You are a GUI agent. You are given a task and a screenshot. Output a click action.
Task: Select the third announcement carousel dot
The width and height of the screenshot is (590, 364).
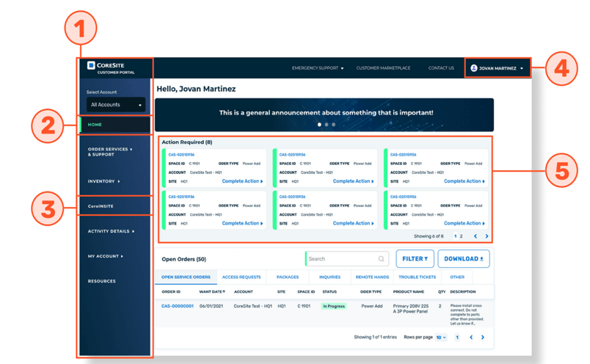pos(333,125)
